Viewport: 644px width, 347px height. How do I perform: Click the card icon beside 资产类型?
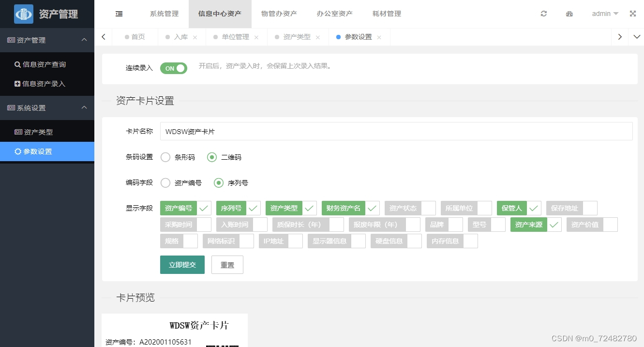click(18, 132)
